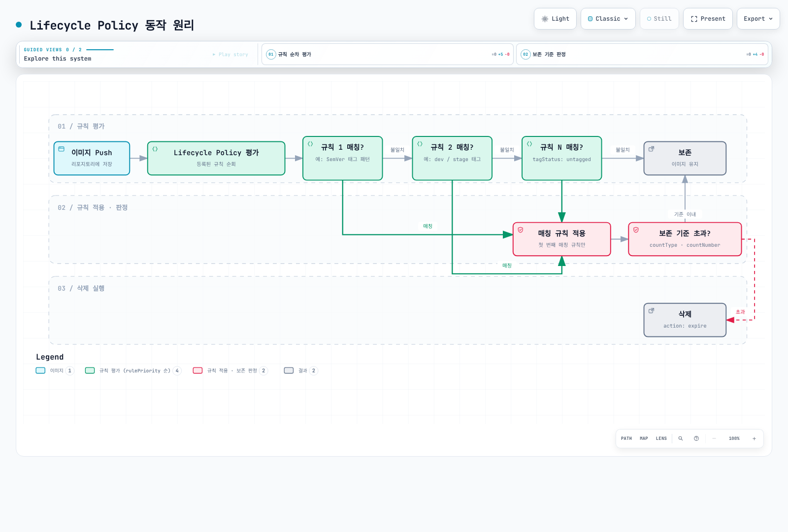788x532 pixels.
Task: Click the 초과 edge label
Action: [x=740, y=312]
